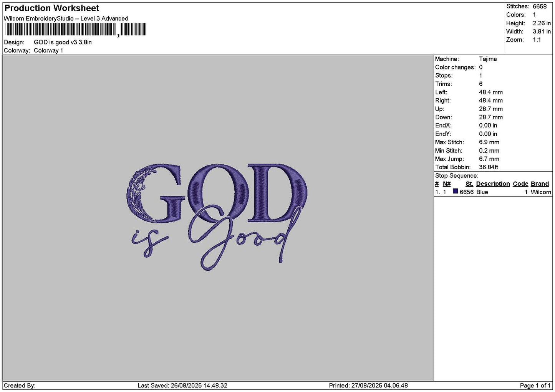Click the 'Wilcom' brand entry
The height and width of the screenshot is (392, 555).
pyautogui.click(x=541, y=192)
